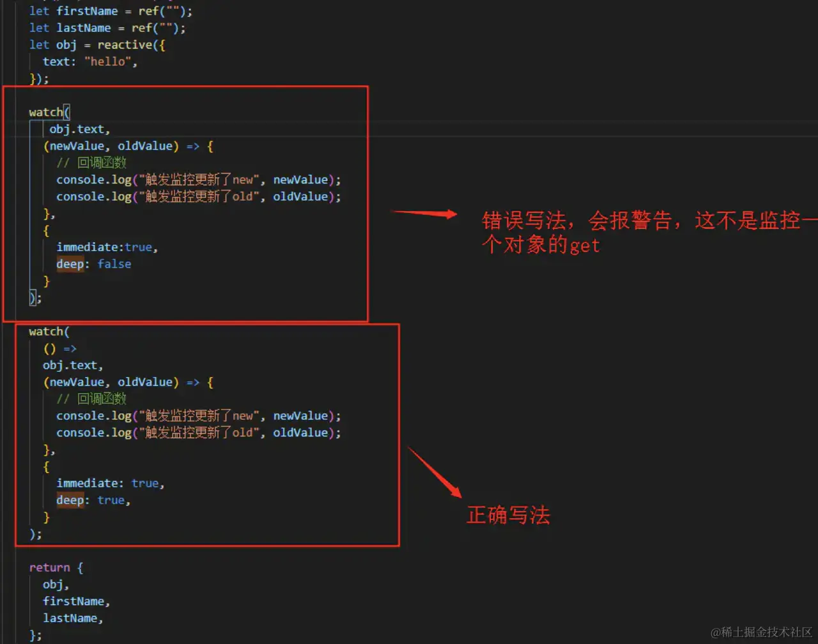
Task: Click the "let lastName = ref("")" declaration line
Action: 107,27
